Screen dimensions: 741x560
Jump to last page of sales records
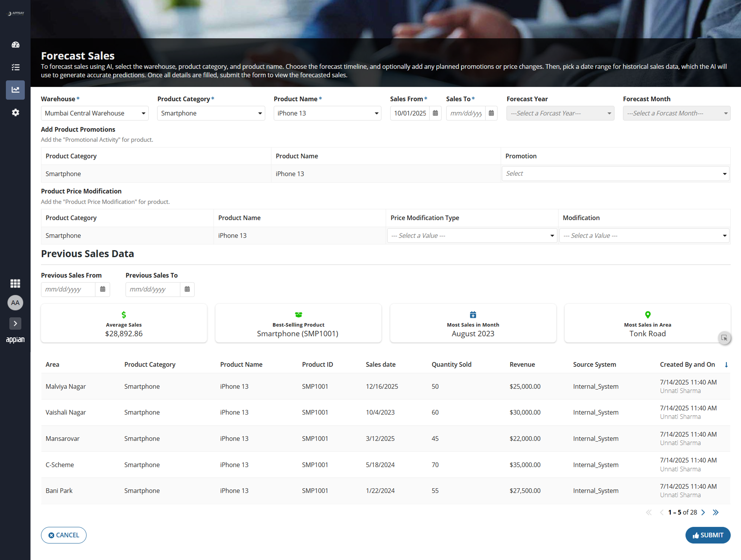pyautogui.click(x=716, y=513)
